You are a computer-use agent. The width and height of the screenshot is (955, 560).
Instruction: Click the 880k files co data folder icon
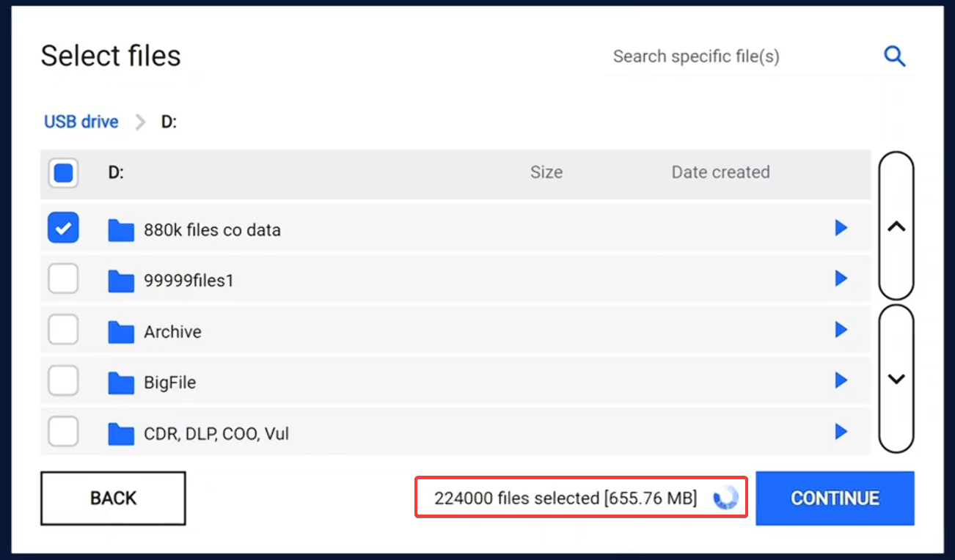(x=121, y=230)
